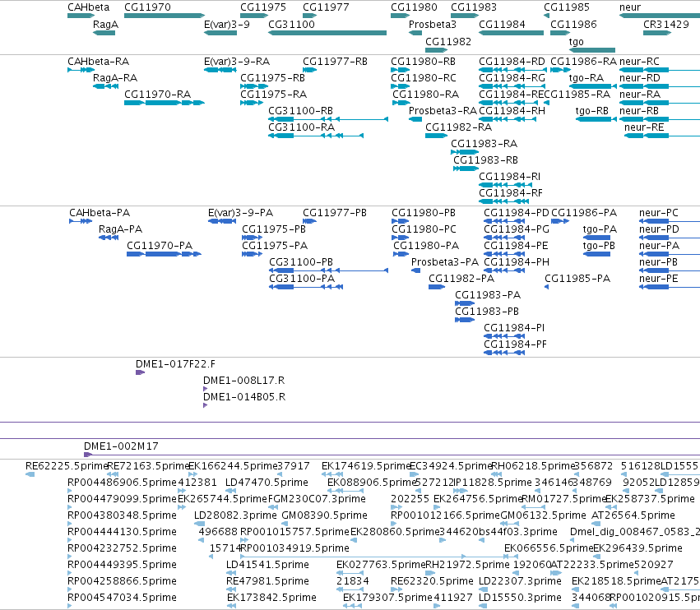Select the DME1-002M17 BAC label

[121, 446]
